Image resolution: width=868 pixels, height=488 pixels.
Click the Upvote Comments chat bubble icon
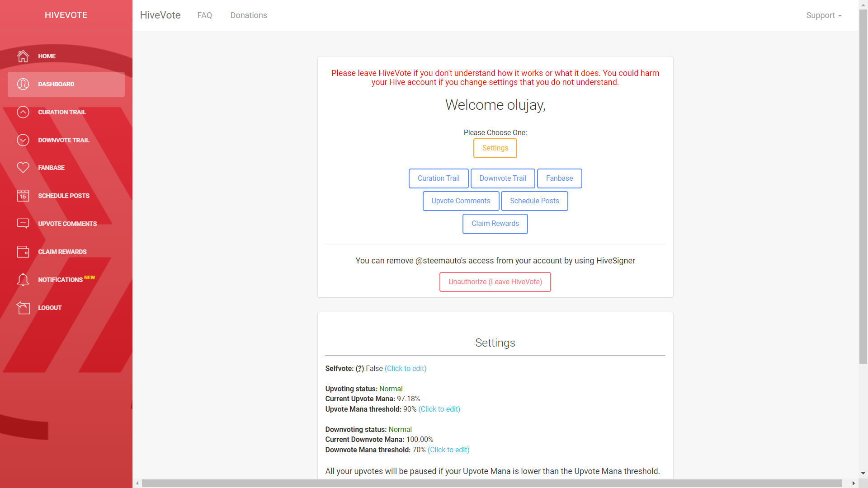[23, 224]
